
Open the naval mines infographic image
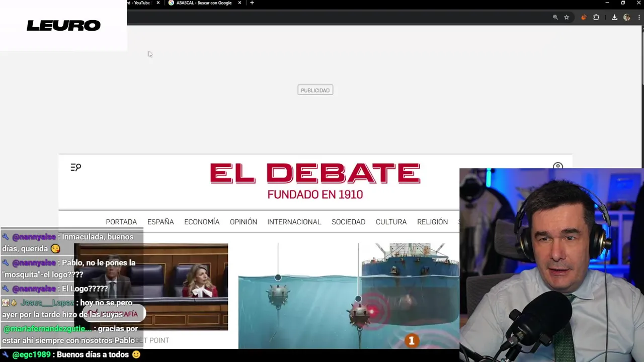tap(349, 296)
